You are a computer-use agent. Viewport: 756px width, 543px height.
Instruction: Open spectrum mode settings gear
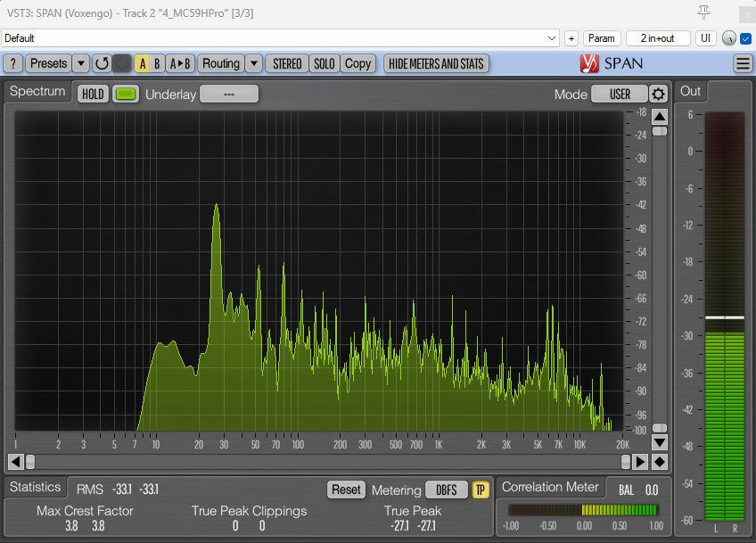point(658,95)
